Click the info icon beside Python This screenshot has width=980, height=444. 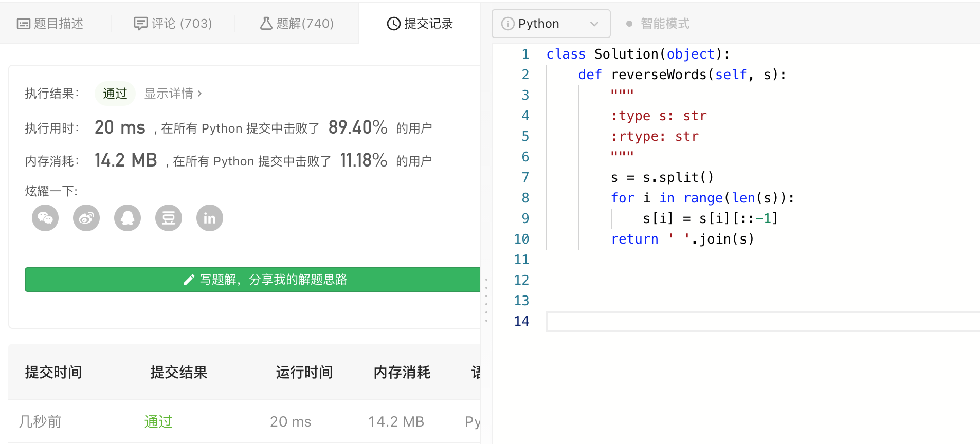tap(507, 24)
